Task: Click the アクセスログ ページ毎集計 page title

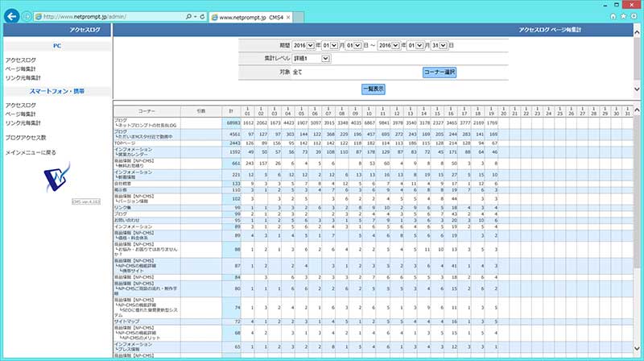Action: tap(550, 30)
